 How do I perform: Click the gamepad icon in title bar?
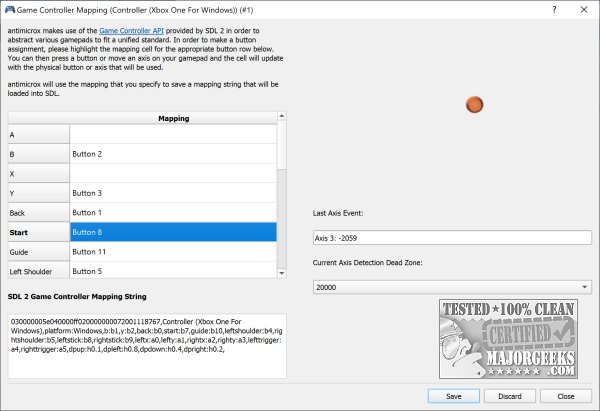coord(10,10)
